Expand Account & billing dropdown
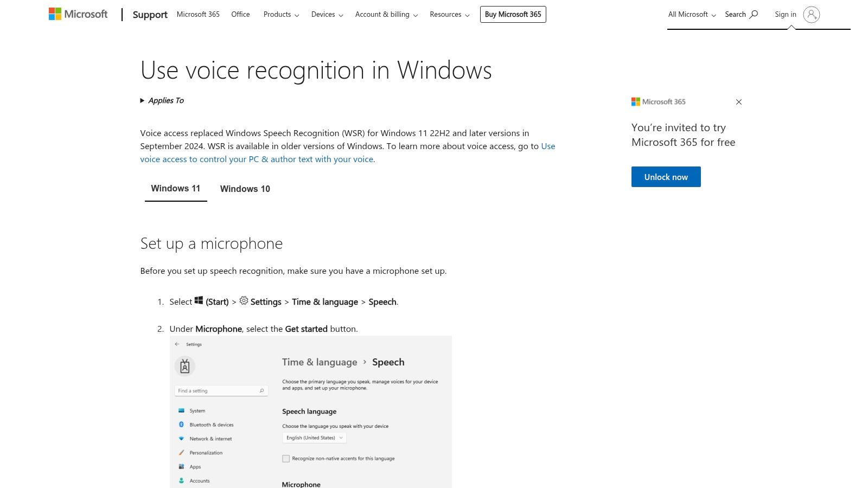 (386, 15)
